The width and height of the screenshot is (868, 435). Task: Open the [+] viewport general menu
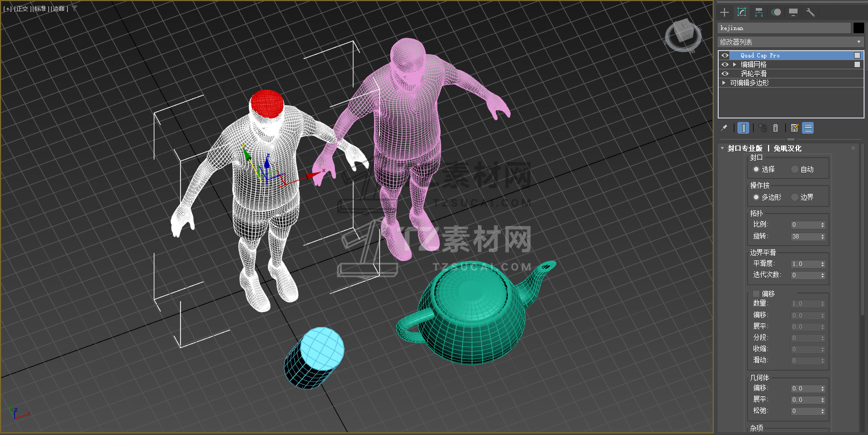(x=8, y=9)
